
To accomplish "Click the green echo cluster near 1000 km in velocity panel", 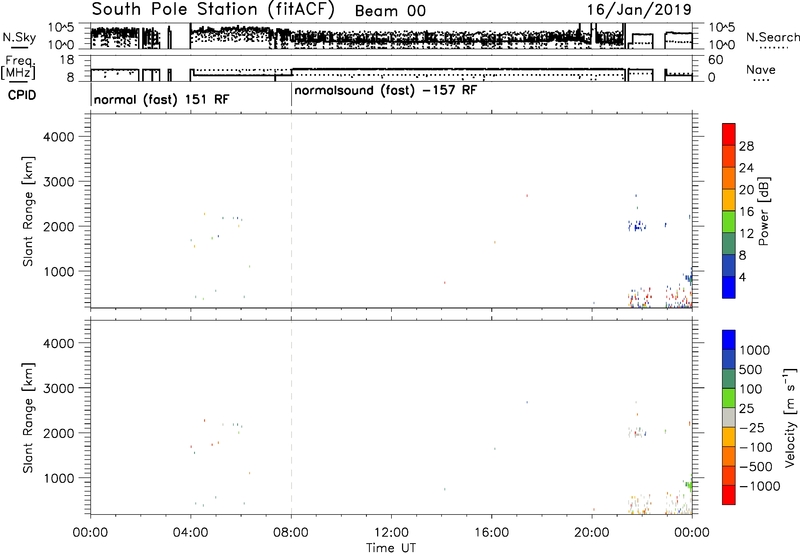I will coord(688,484).
